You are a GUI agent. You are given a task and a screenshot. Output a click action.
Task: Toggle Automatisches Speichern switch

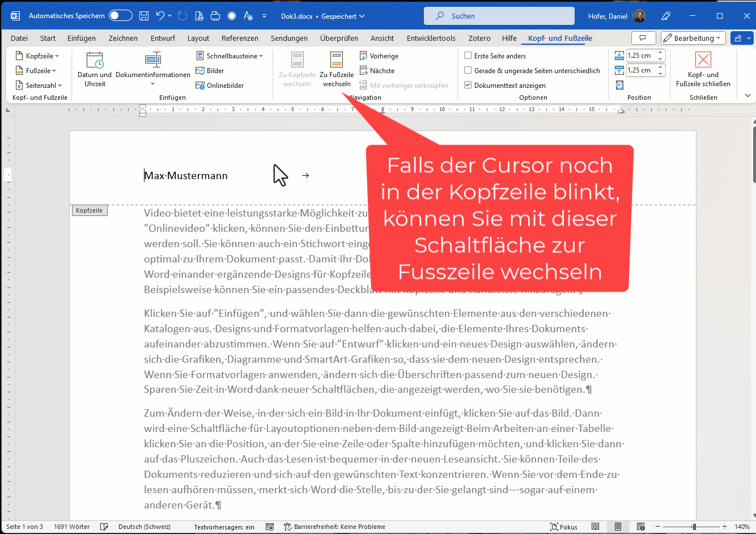click(121, 16)
